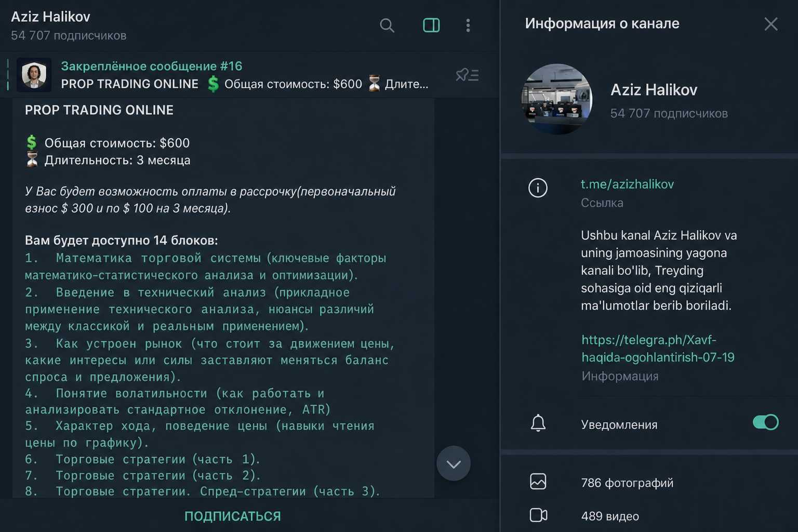Click the PROP TRADING ONLINE message heading
798x532 pixels.
click(x=99, y=110)
